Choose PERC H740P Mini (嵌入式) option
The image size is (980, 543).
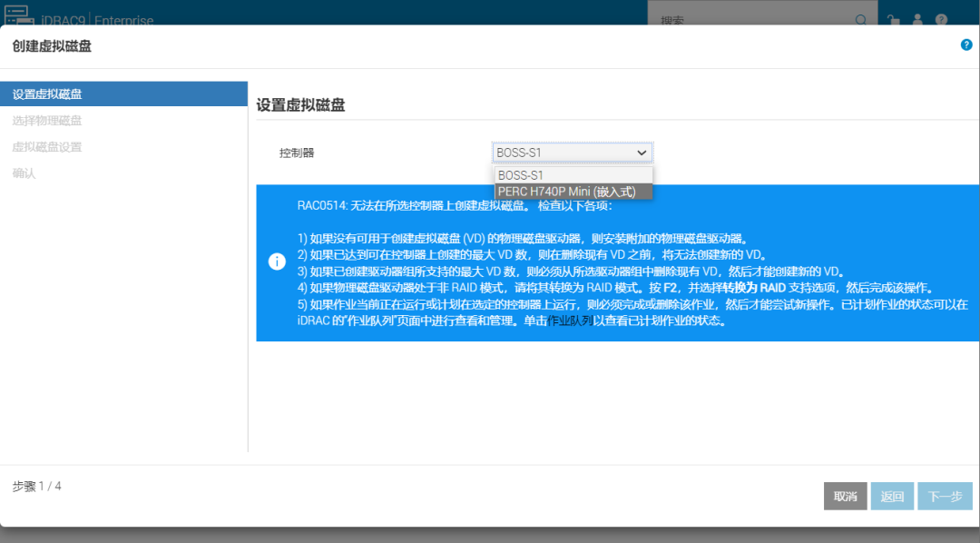click(x=573, y=192)
